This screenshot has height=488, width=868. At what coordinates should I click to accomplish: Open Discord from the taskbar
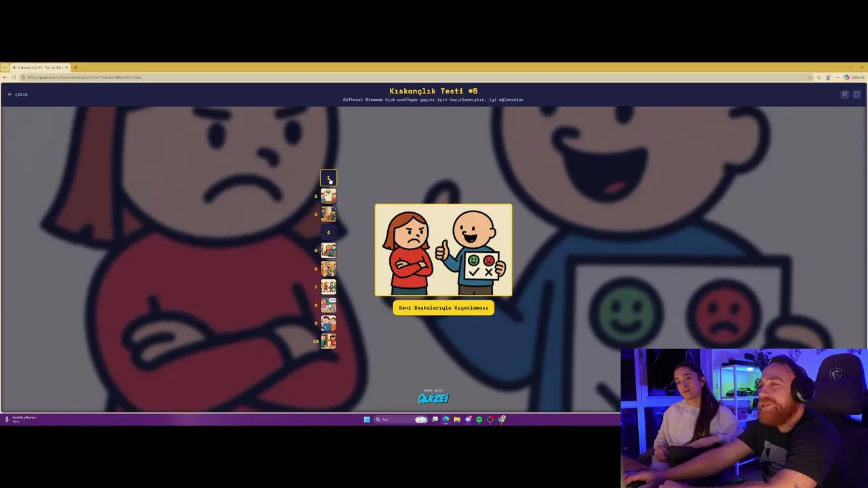click(x=468, y=420)
